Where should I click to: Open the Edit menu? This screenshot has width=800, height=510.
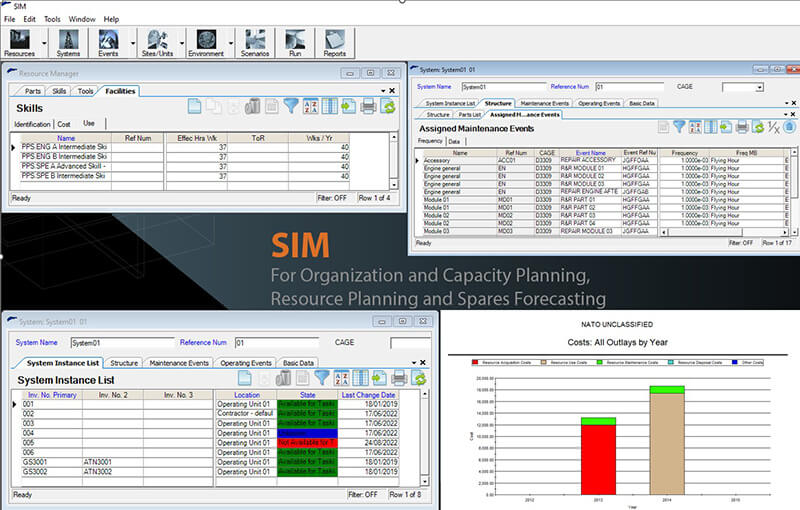coord(30,19)
